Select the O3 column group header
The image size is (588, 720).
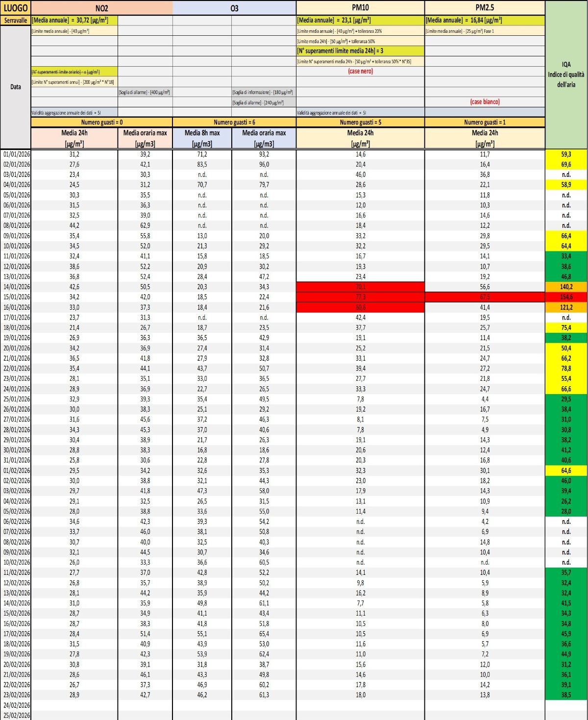coord(234,8)
